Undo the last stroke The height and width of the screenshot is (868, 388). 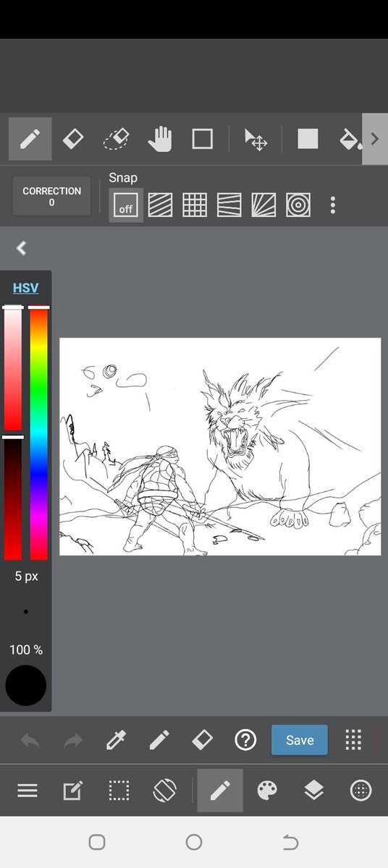pyautogui.click(x=30, y=740)
